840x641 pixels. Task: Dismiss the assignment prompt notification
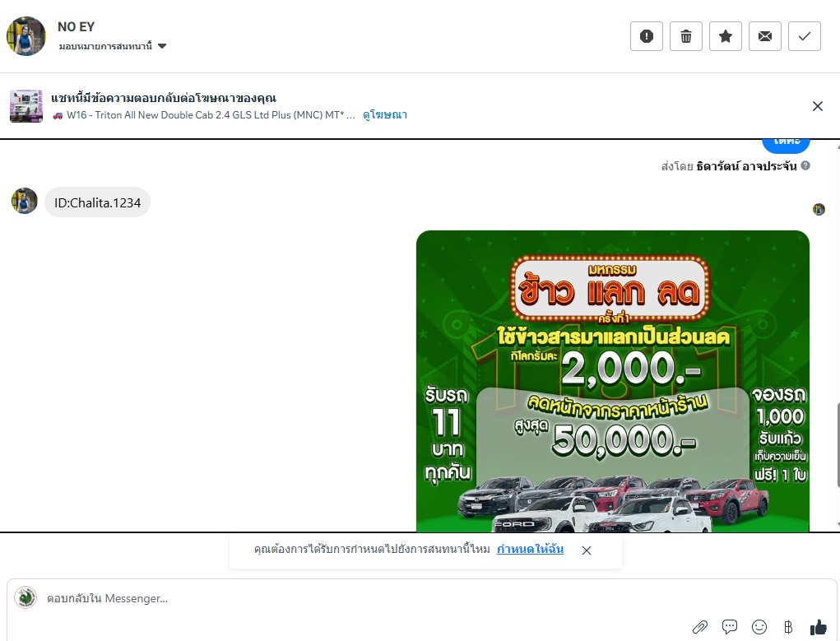[587, 550]
